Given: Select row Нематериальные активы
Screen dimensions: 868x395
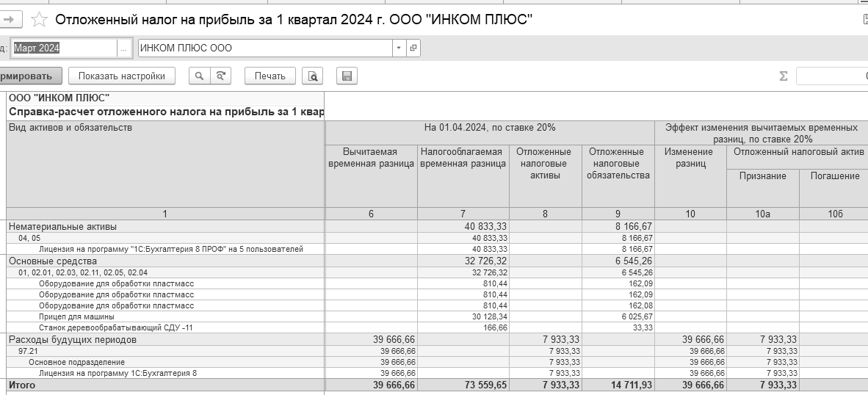Looking at the screenshot, I should (x=165, y=226).
